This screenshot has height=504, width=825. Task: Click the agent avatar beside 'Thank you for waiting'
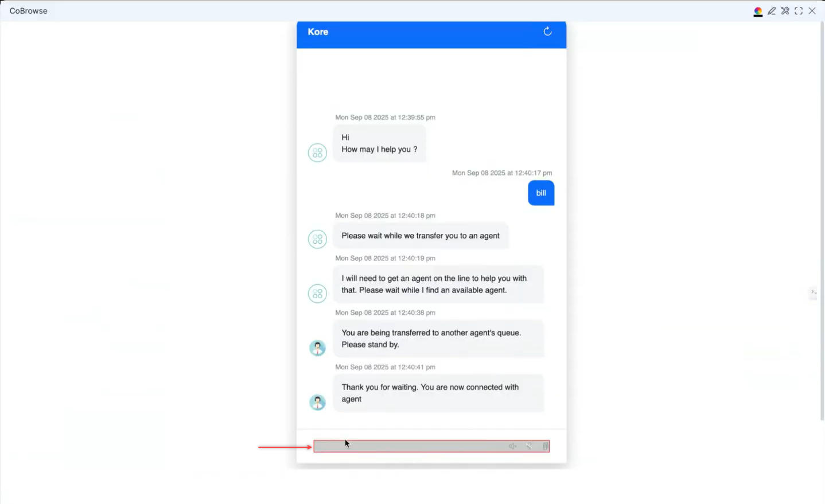click(x=317, y=403)
